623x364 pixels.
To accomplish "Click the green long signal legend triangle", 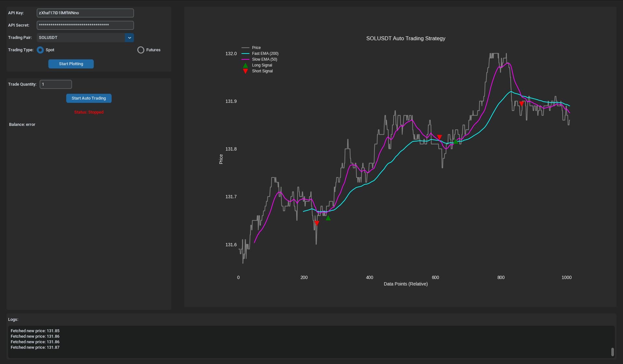I will (x=245, y=66).
